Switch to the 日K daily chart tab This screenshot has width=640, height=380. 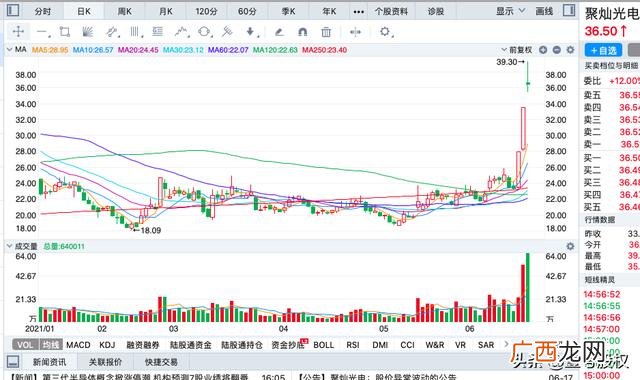(x=84, y=11)
